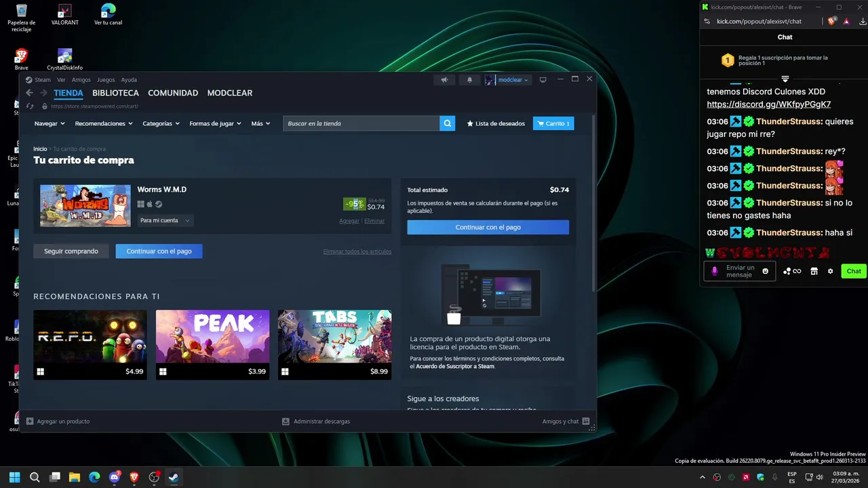Open Steam notifications bell

(x=469, y=80)
